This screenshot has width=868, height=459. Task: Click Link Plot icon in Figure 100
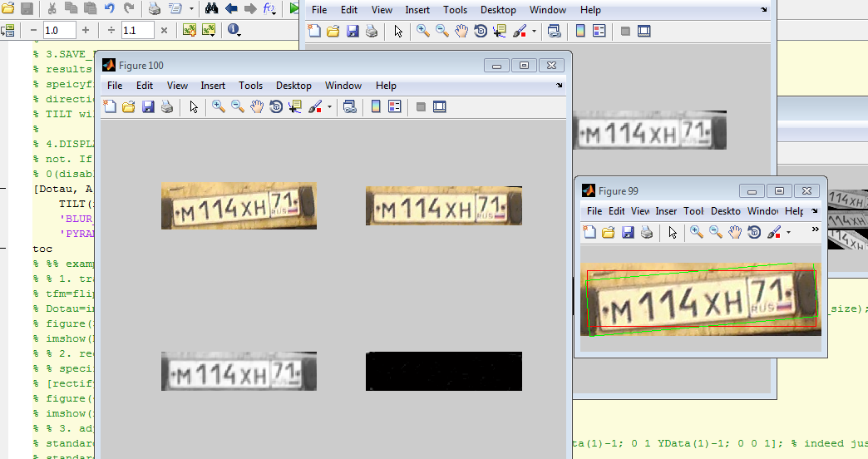click(349, 106)
